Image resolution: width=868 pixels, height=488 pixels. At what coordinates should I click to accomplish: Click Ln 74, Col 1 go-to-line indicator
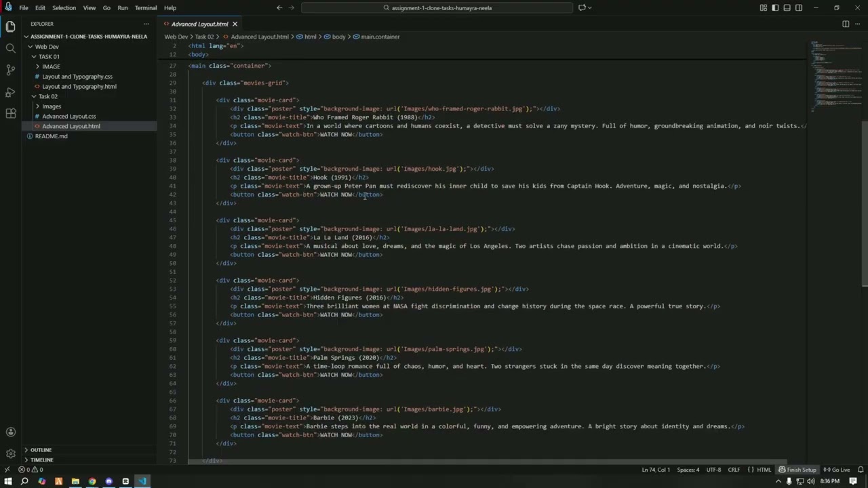point(655,470)
